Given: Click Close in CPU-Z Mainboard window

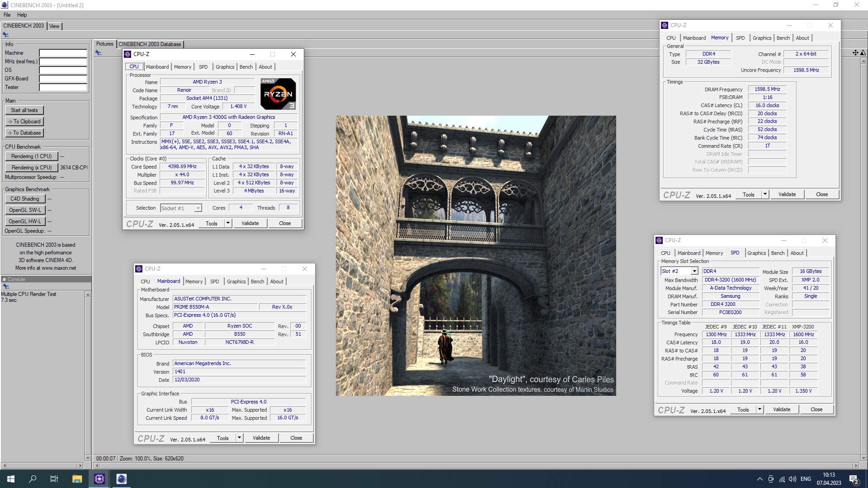Looking at the screenshot, I should 296,438.
